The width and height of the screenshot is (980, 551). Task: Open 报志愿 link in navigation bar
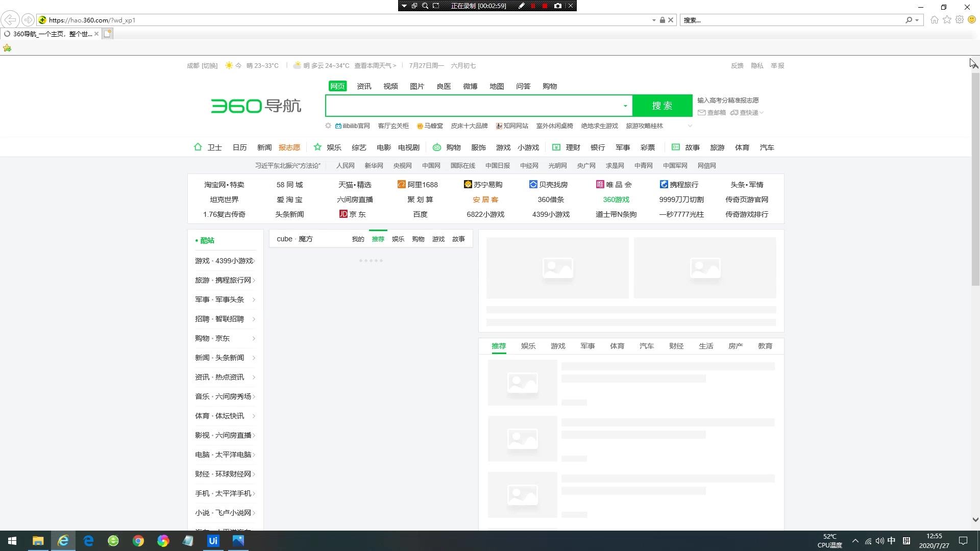289,147
